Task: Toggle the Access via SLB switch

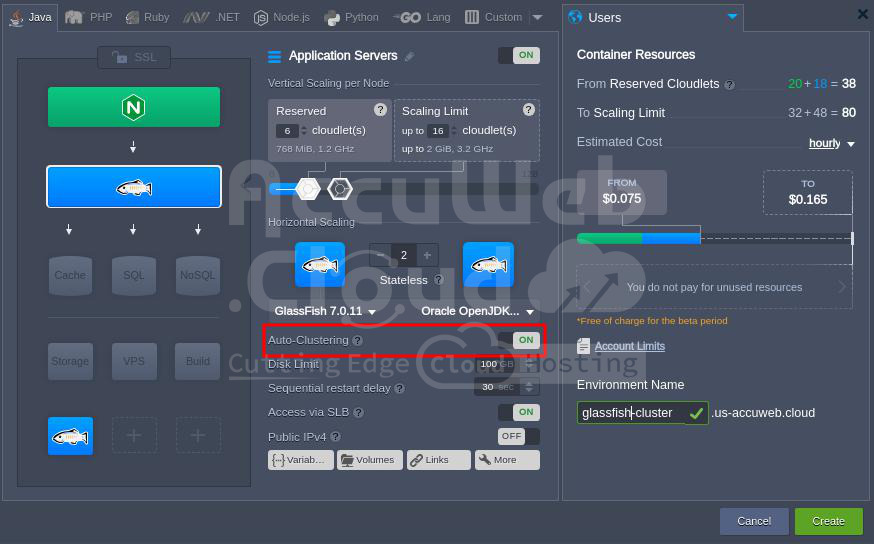Action: pyautogui.click(x=519, y=412)
